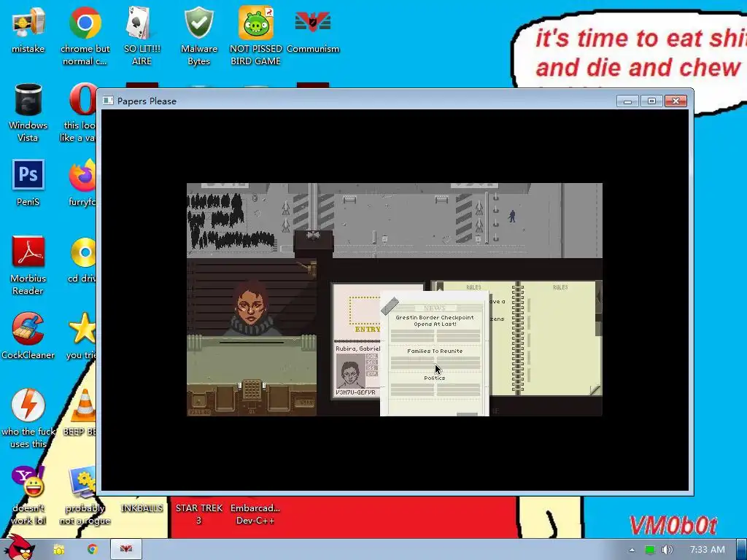Screen dimensions: 747x560
Task: Click the Papers Please window title icon
Action: point(108,101)
